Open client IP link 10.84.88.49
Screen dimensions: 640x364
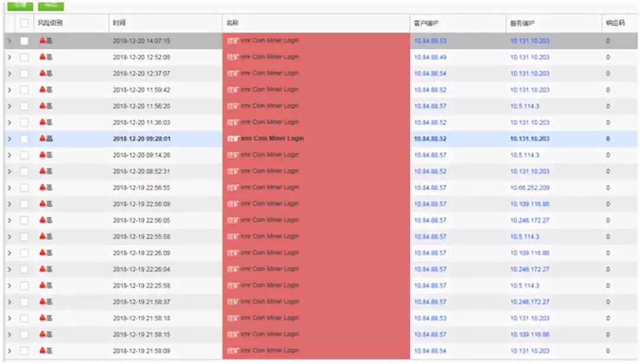(x=430, y=57)
